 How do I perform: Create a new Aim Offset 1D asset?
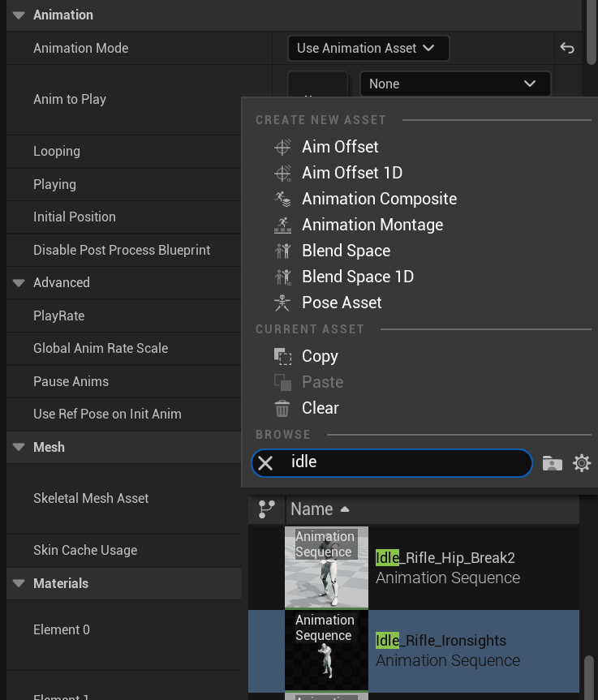click(x=352, y=173)
